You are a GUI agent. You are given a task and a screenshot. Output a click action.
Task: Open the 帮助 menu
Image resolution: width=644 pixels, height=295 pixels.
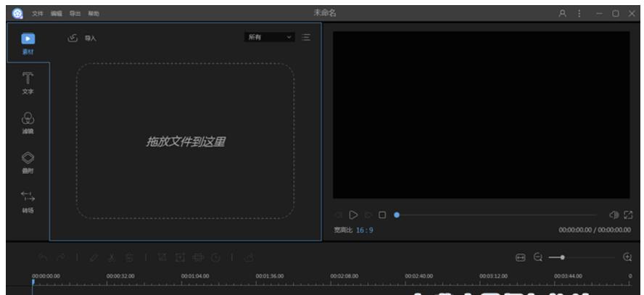click(x=94, y=14)
